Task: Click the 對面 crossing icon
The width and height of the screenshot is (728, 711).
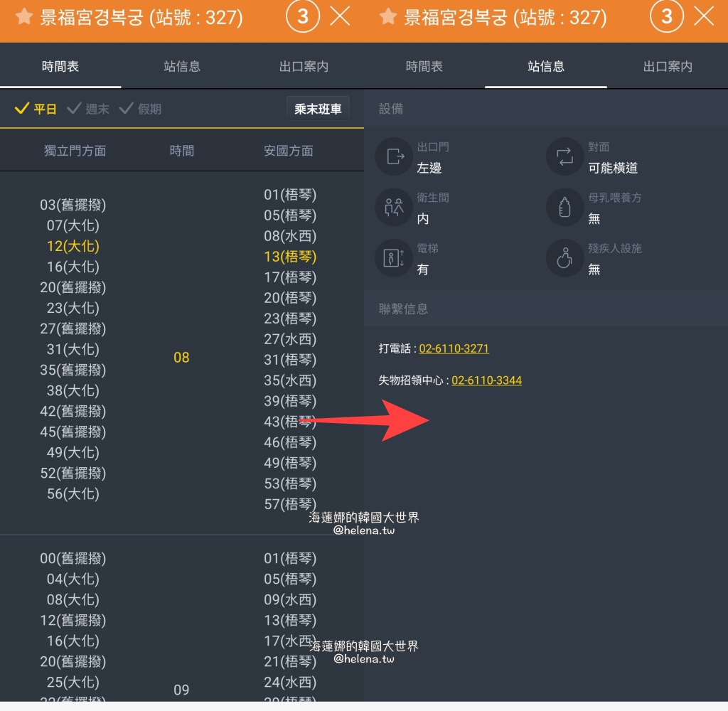Action: click(564, 156)
